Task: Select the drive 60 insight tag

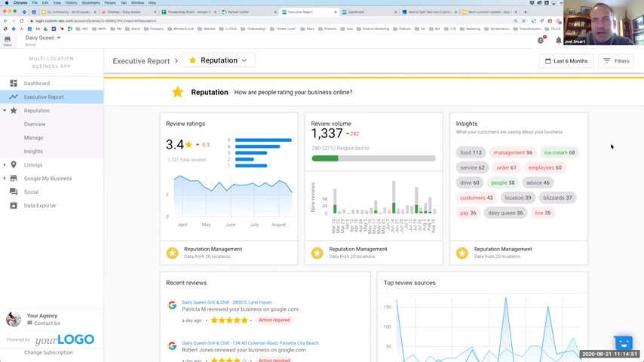Action: (x=470, y=183)
